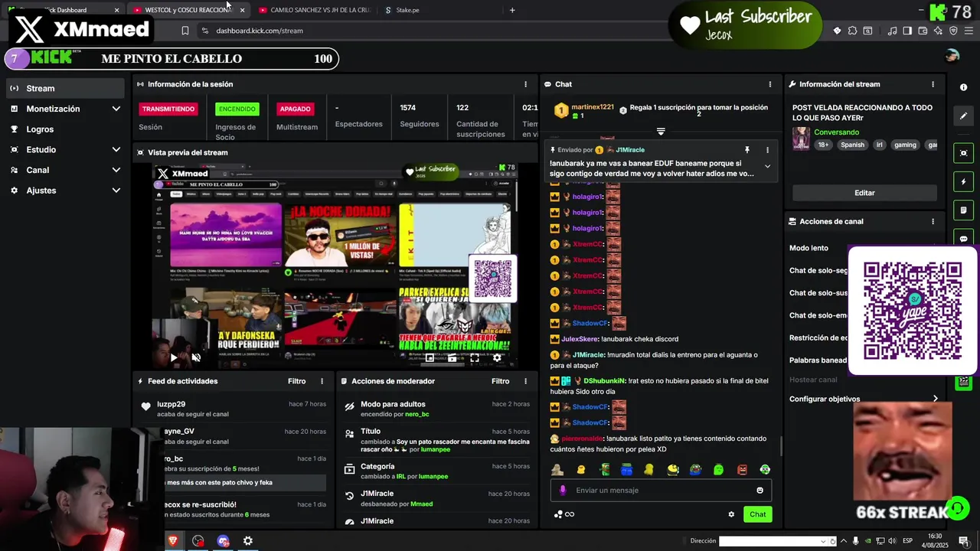Screen dimensions: 980x551
Task: Open options menu of Información del stream
Action: point(933,84)
